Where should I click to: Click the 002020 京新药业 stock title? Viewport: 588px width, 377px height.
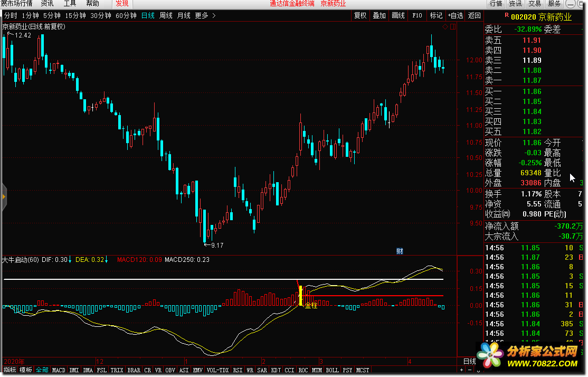click(x=541, y=17)
